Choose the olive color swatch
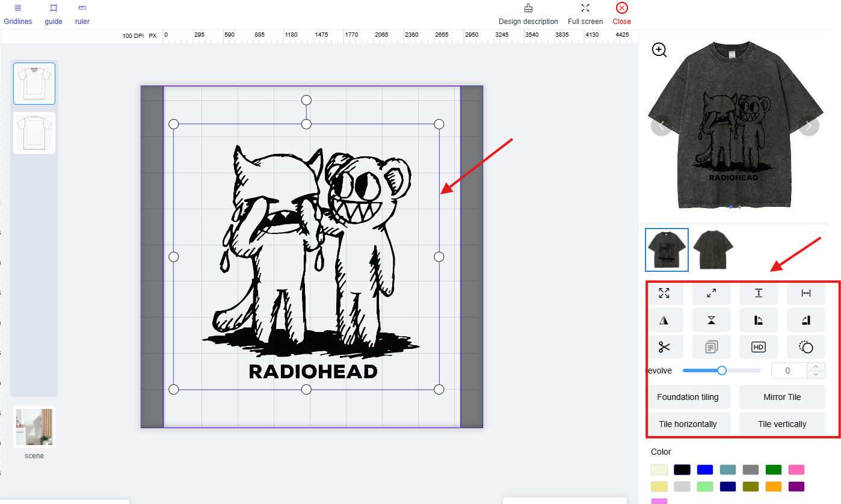This screenshot has height=504, width=841. [x=751, y=487]
